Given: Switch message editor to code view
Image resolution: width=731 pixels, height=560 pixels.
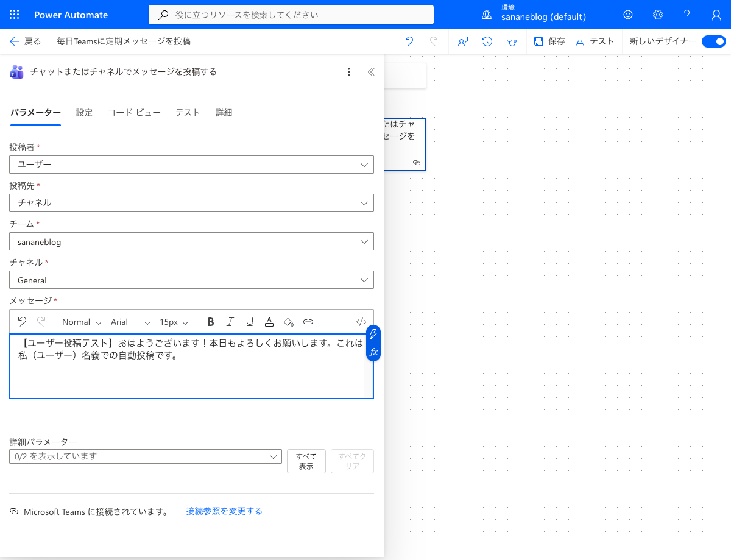Looking at the screenshot, I should coord(361,322).
